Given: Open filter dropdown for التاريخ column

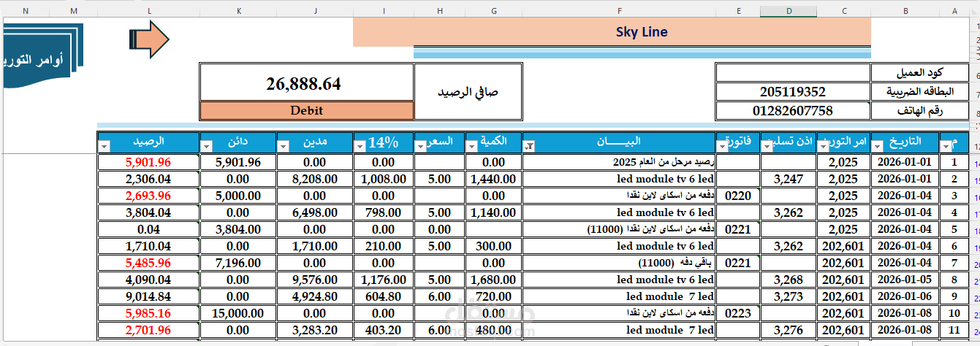Looking at the screenshot, I should coord(877,147).
